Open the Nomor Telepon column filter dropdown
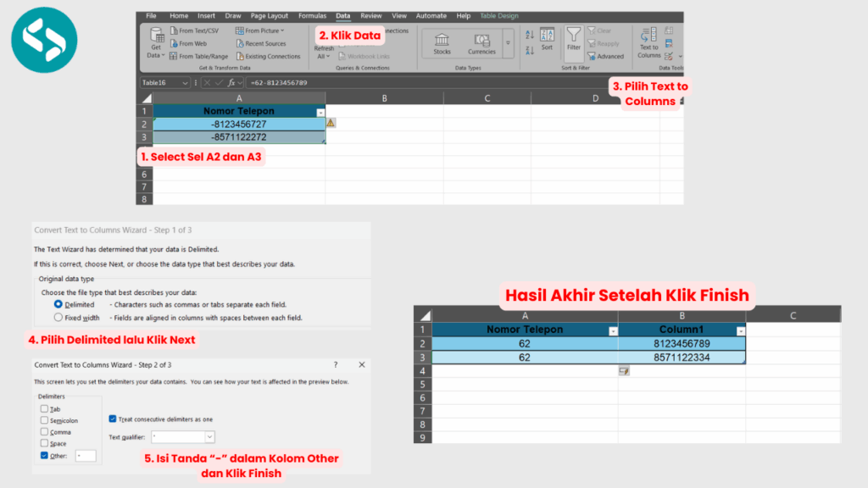The image size is (868, 488). (x=321, y=111)
